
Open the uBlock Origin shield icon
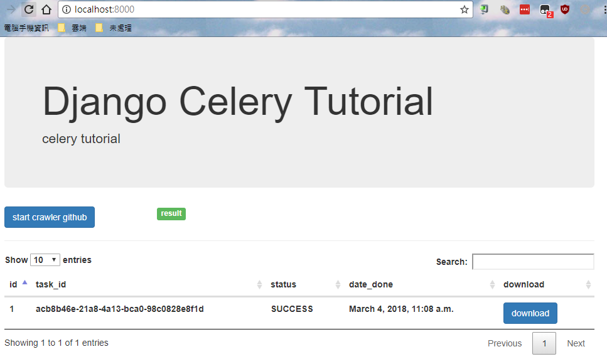[565, 9]
